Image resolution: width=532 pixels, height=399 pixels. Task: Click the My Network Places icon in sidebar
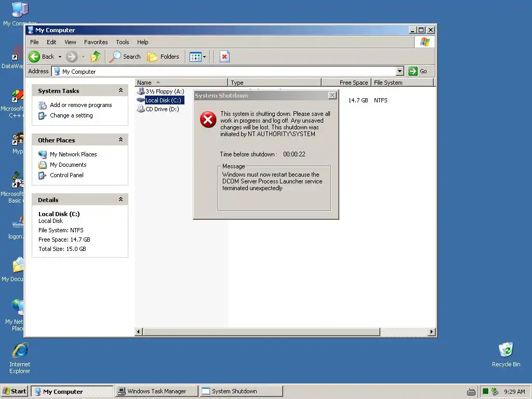pyautogui.click(x=43, y=155)
